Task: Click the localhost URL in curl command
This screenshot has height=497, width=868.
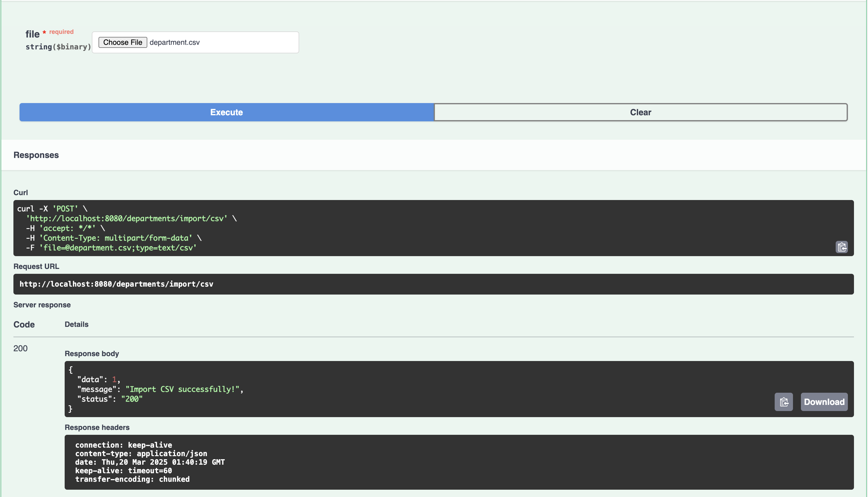Action: pos(127,218)
